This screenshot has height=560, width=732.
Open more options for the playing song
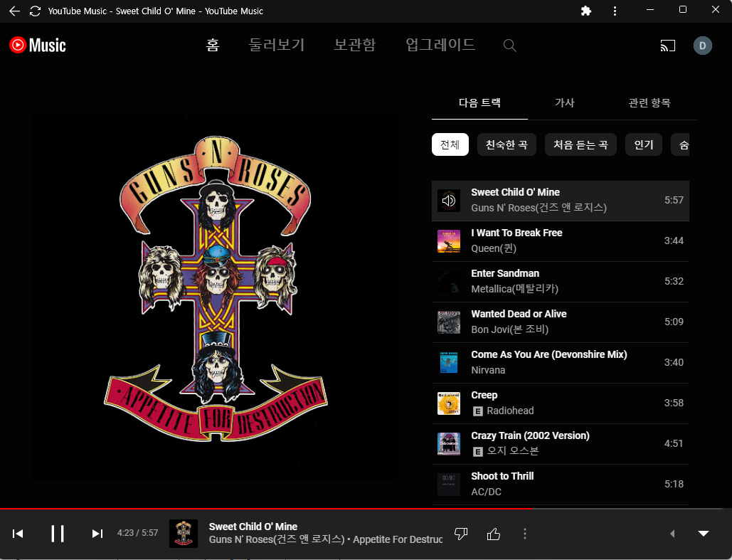click(x=525, y=534)
